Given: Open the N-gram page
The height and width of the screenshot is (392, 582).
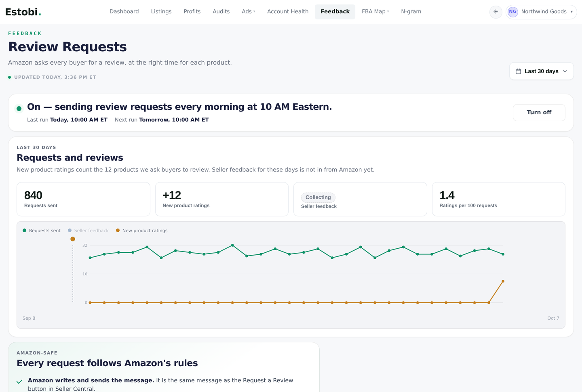Looking at the screenshot, I should (411, 12).
